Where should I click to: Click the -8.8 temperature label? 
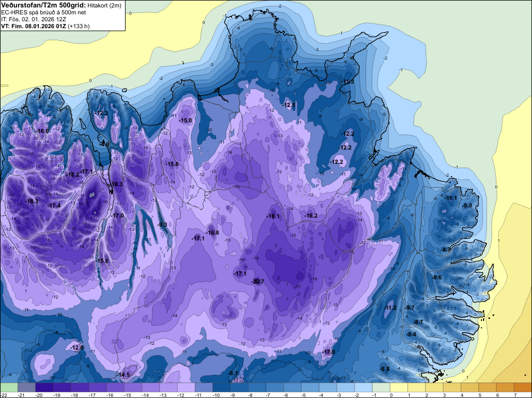[x=385, y=369]
